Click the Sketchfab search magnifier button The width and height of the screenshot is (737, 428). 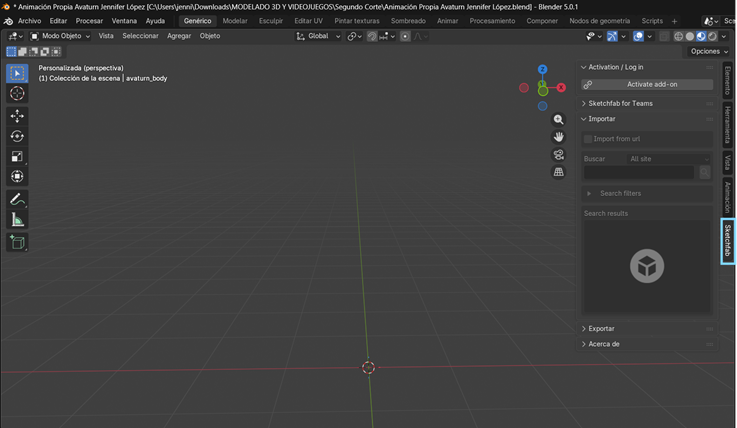pyautogui.click(x=705, y=172)
